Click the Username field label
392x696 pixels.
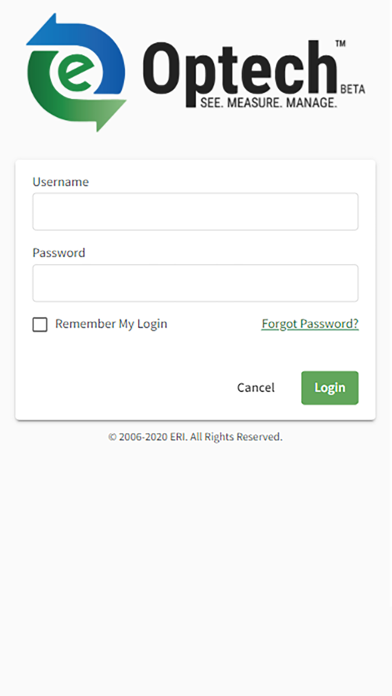pyautogui.click(x=60, y=182)
